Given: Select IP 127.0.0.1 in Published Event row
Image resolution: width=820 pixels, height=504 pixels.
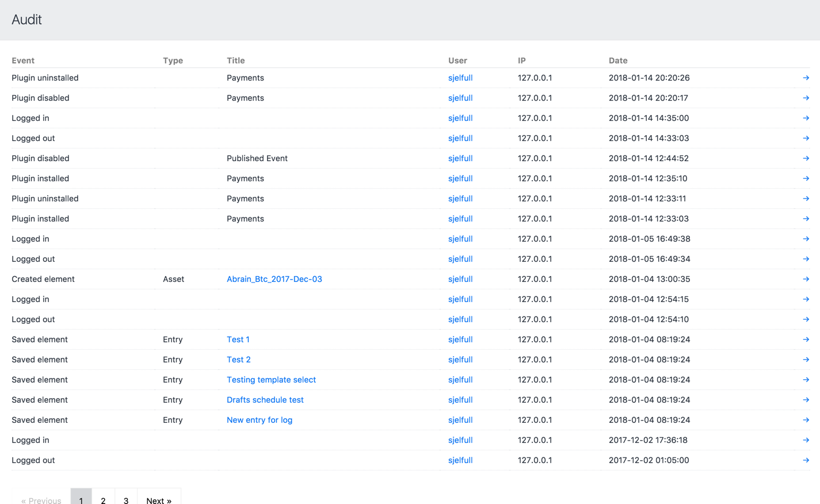Looking at the screenshot, I should [535, 158].
